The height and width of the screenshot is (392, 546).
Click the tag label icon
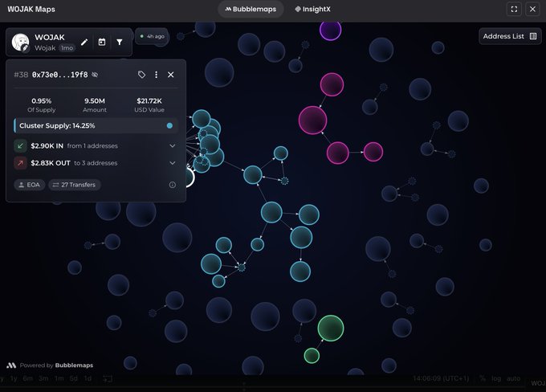pos(141,75)
